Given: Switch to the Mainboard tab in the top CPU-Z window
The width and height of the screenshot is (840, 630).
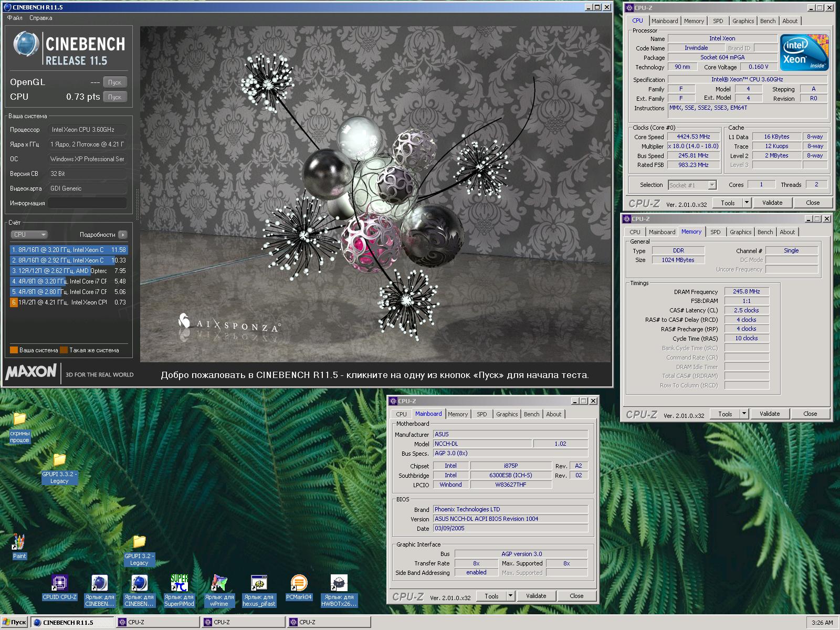Looking at the screenshot, I should tap(665, 21).
